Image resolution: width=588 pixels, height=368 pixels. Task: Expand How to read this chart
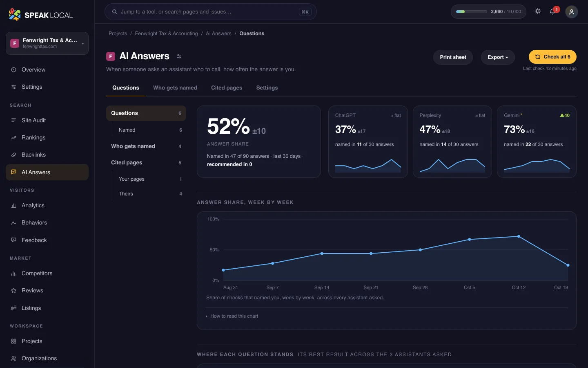[x=232, y=316]
